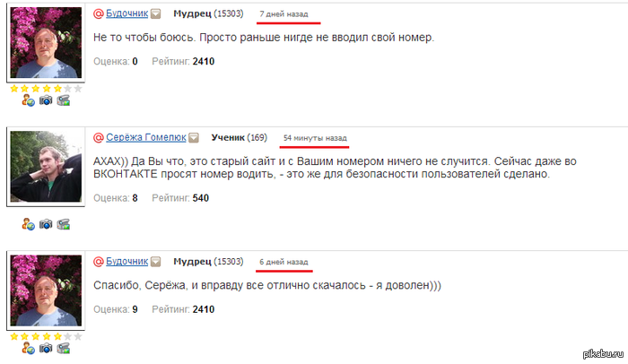
Task: Click the first Будочник avatar photo
Action: 46,42
